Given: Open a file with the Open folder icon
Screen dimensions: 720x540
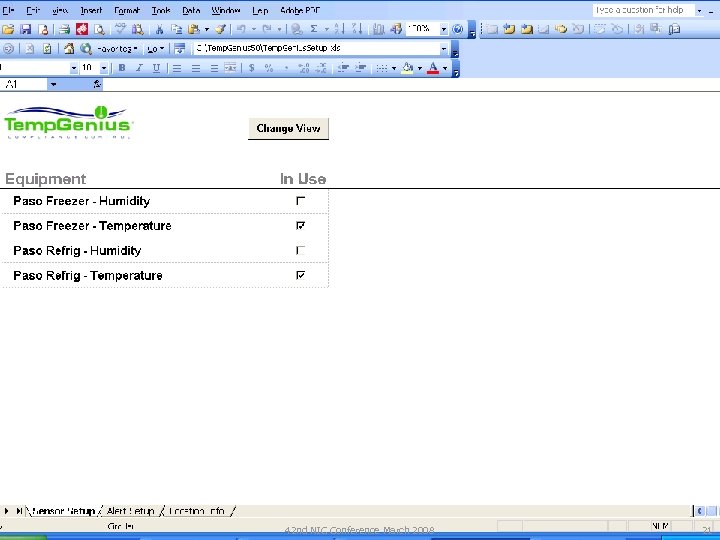Looking at the screenshot, I should coord(8,29).
